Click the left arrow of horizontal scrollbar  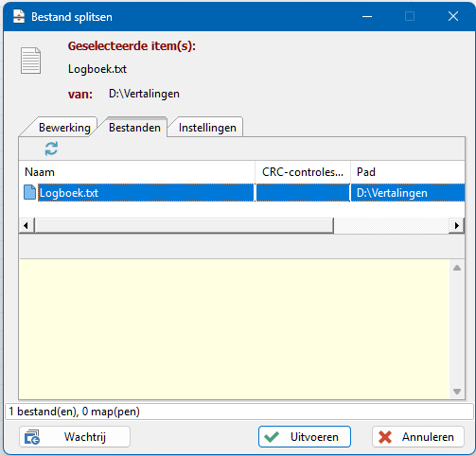pos(26,225)
